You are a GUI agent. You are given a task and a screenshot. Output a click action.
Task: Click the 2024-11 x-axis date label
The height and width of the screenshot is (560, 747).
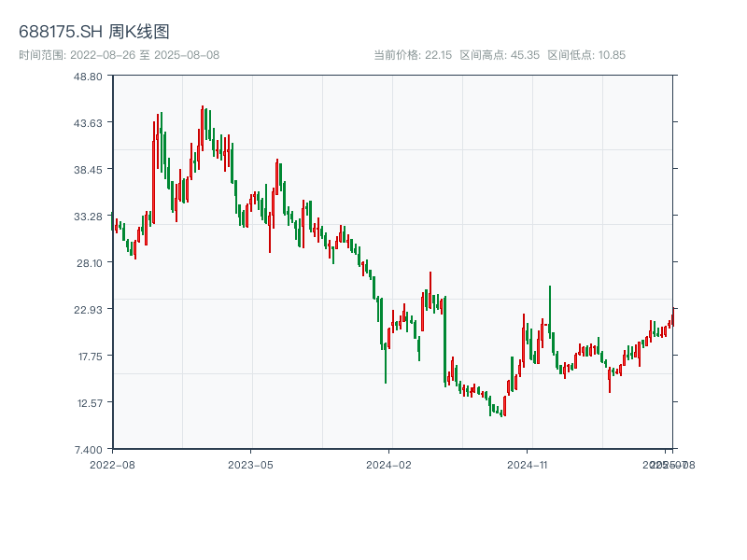(x=529, y=464)
